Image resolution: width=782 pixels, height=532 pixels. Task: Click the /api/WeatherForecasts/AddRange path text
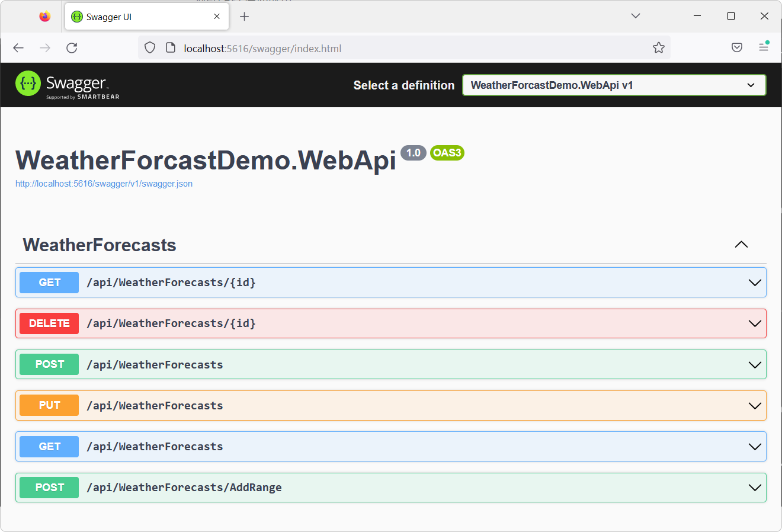pos(184,488)
